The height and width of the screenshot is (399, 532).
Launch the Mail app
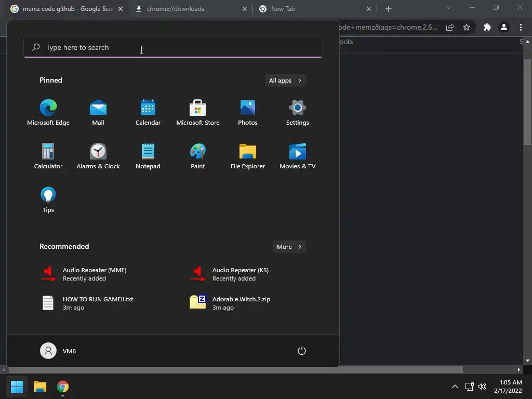pyautogui.click(x=98, y=112)
